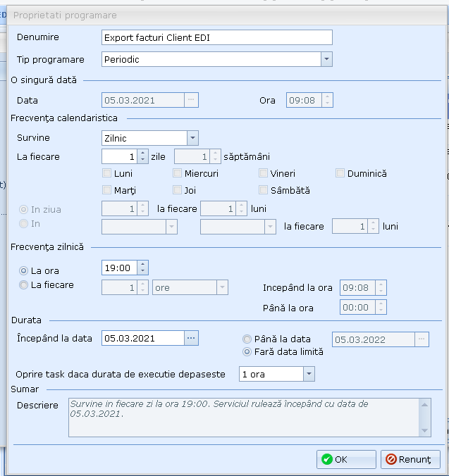
Task: Adjust the Ora 09:08 spinner arrows
Action: coord(327,100)
